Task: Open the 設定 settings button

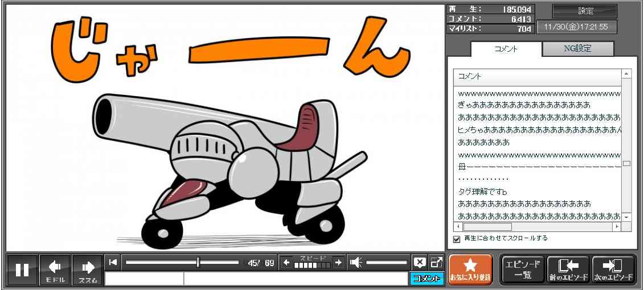Action: tap(585, 11)
